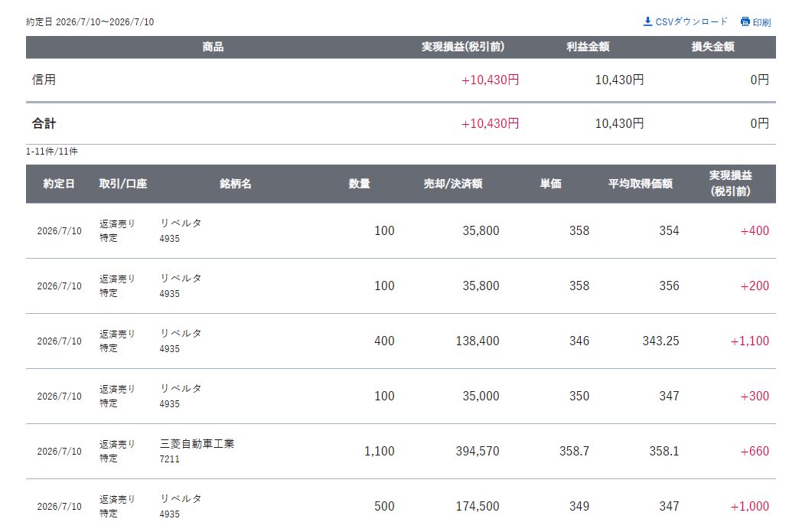Click the 合計 row's +10,430円 realized profit
The image size is (789, 532).
(490, 123)
